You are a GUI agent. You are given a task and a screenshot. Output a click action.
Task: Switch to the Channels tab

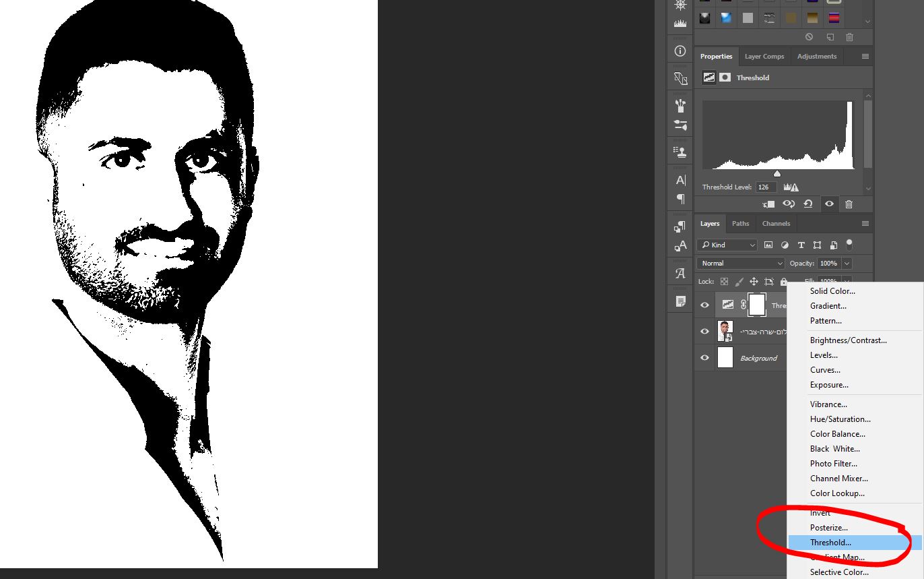776,224
